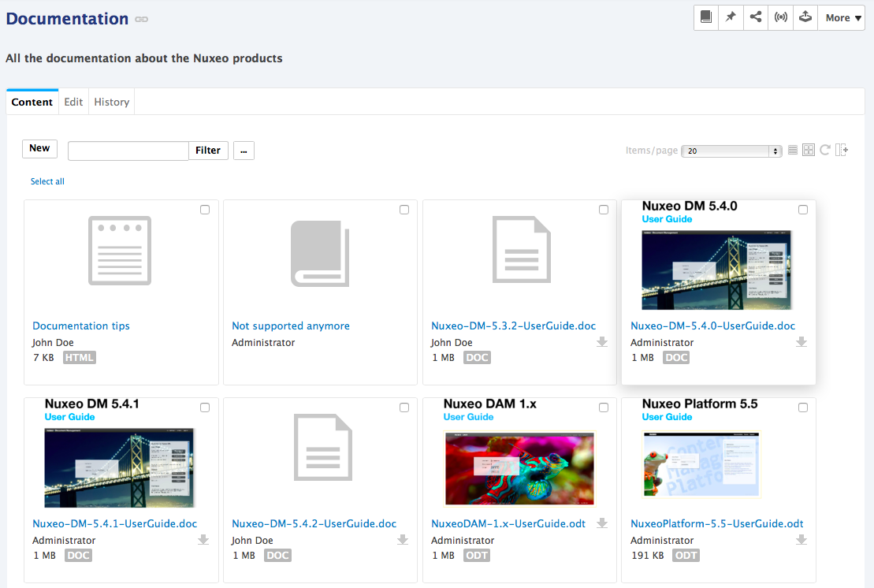This screenshot has height=588, width=874.
Task: Click the ODT badge on NuxeoPlatform-5.5 card
Action: (x=686, y=555)
